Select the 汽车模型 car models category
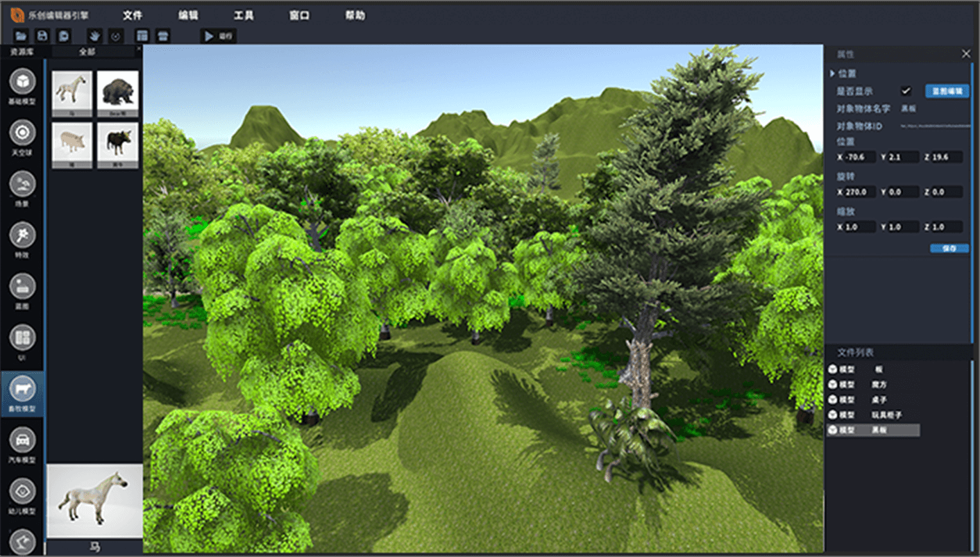 [22, 440]
